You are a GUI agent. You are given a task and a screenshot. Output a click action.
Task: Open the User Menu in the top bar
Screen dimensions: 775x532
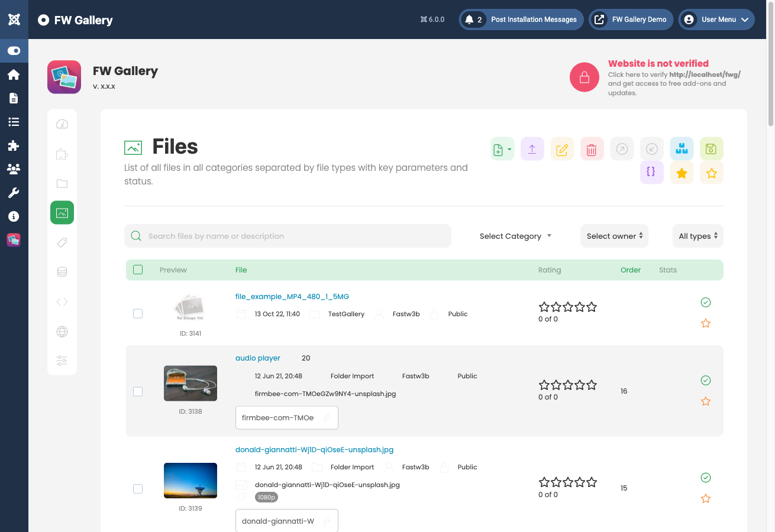[x=716, y=19]
